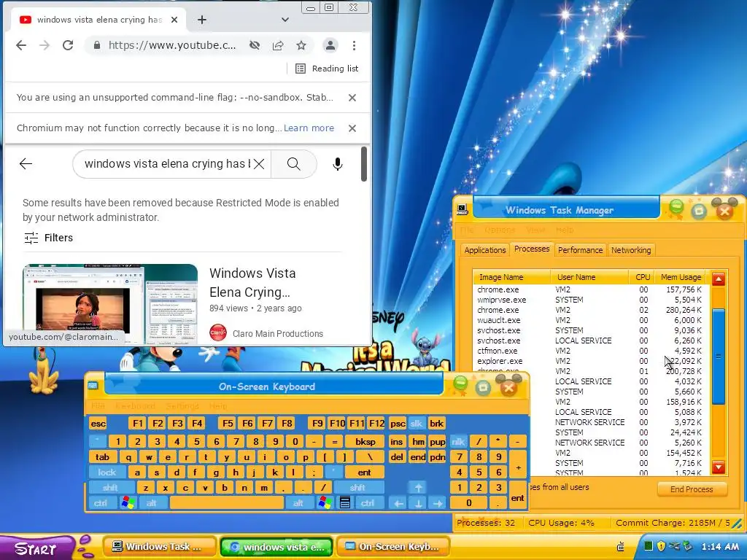Click the up arrow key on keyboard
747x560 pixels.
[418, 488]
